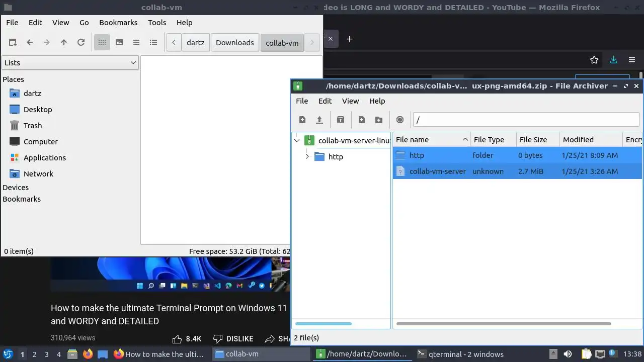Select collab-vm path bar button
Viewport: 644px width, 362px height.
(x=282, y=42)
